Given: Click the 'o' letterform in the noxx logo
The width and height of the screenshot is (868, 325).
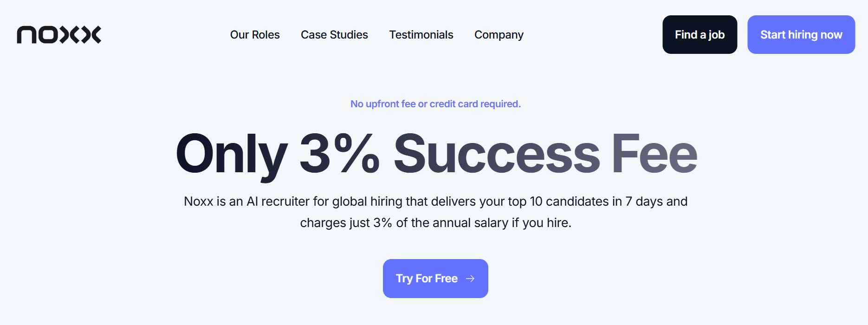Looking at the screenshot, I should pos(48,34).
